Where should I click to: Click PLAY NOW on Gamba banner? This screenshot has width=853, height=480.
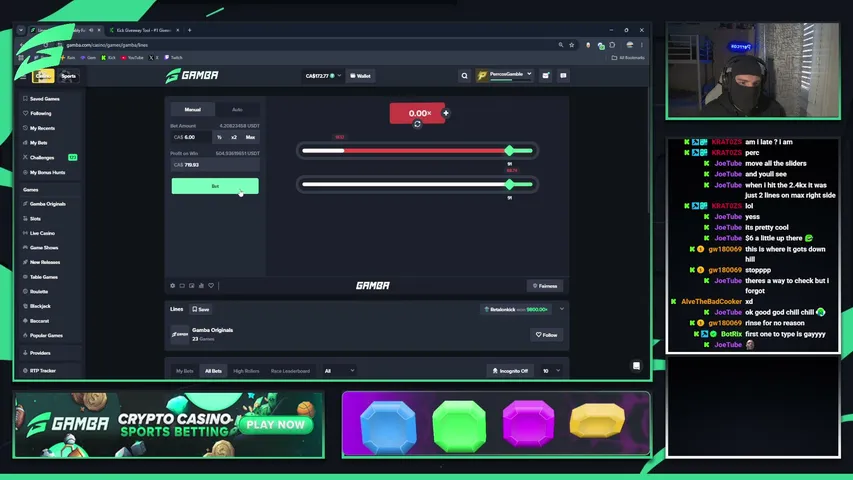click(x=276, y=425)
